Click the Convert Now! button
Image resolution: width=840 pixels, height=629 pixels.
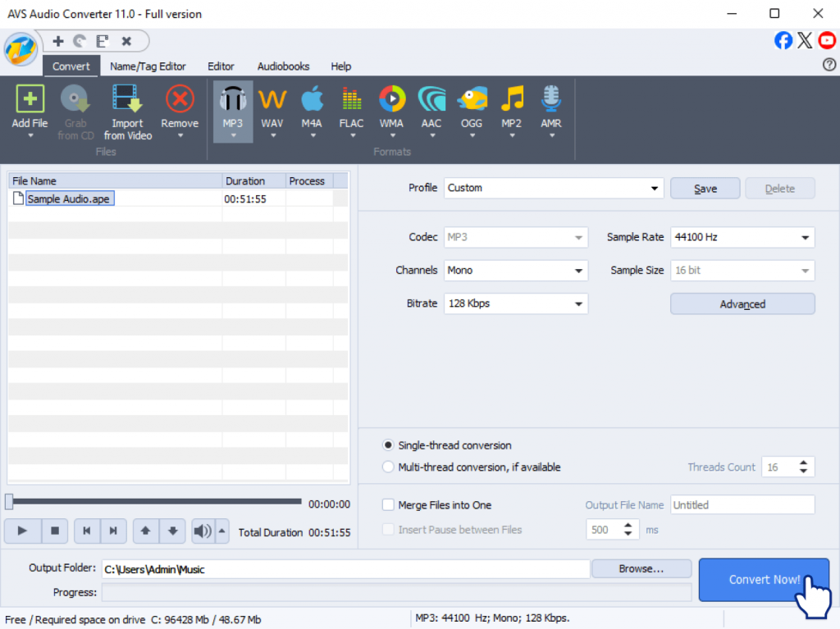(764, 580)
